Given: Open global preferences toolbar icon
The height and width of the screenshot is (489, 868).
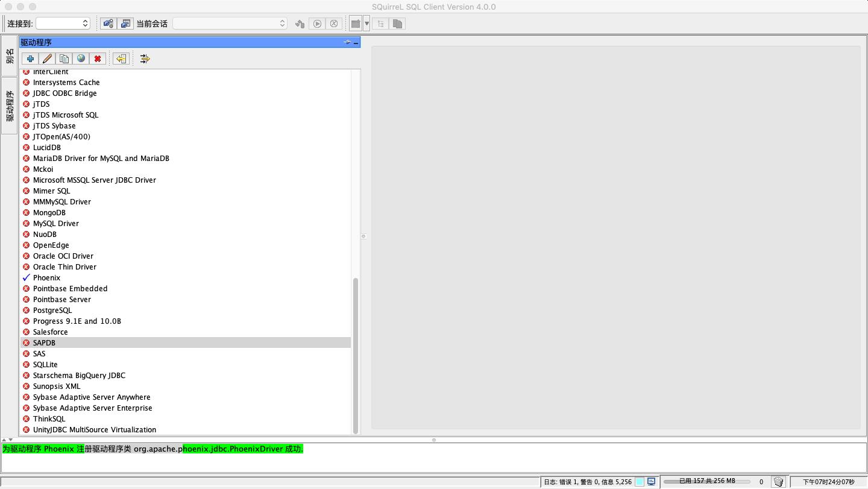Looking at the screenshot, I should tap(108, 24).
